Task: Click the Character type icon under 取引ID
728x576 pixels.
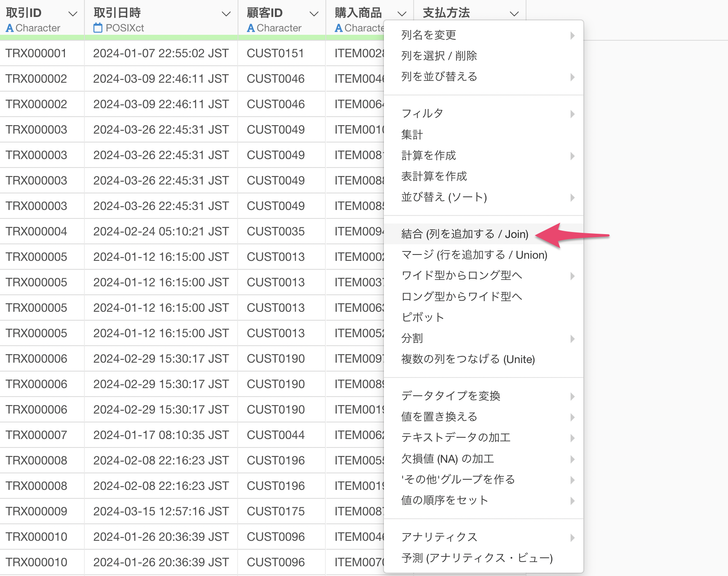Action: pos(9,28)
